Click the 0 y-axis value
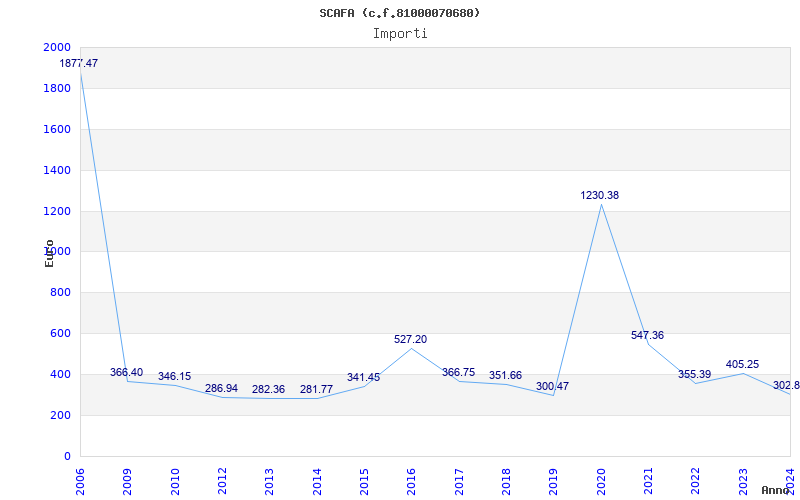This screenshot has width=800, height=500. click(x=67, y=456)
